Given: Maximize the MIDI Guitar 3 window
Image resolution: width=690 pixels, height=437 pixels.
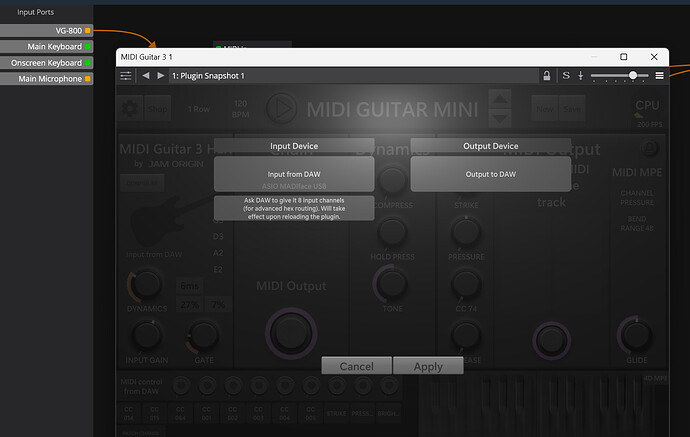Looking at the screenshot, I should (624, 57).
